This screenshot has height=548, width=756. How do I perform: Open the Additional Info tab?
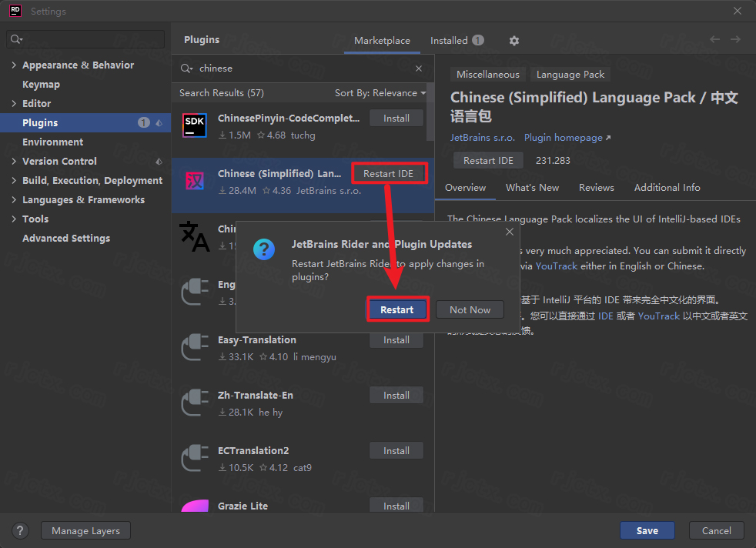pyautogui.click(x=667, y=188)
